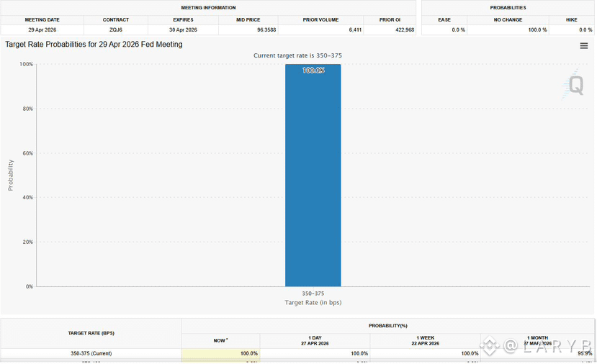Select the '29 Apr 2026' meeting date cell
597x364 pixels.
42,29
